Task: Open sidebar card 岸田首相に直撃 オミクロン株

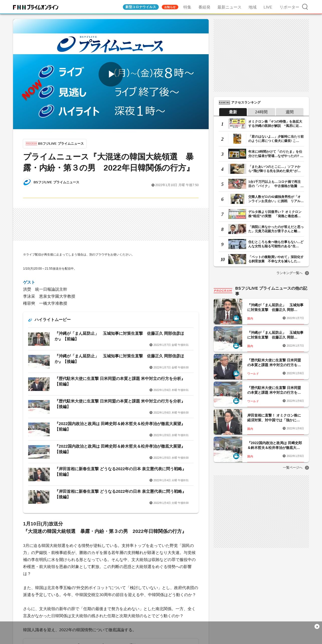Action: point(261,422)
